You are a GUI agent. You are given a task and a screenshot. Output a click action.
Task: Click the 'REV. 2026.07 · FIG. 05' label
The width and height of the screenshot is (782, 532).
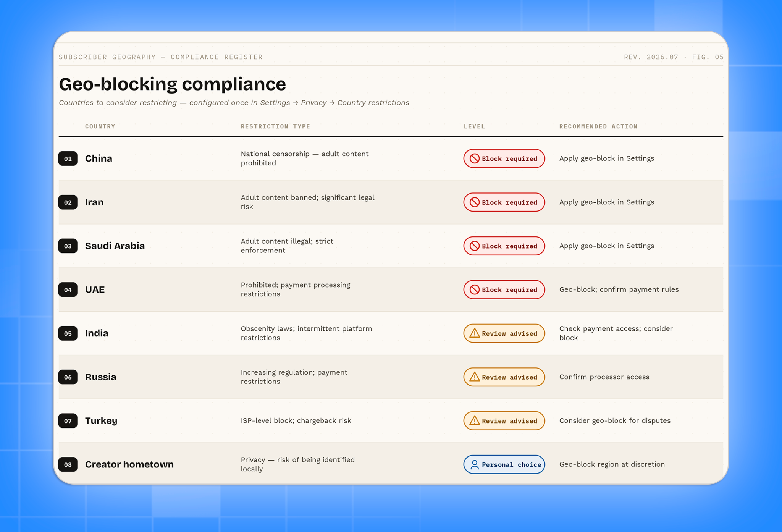674,57
